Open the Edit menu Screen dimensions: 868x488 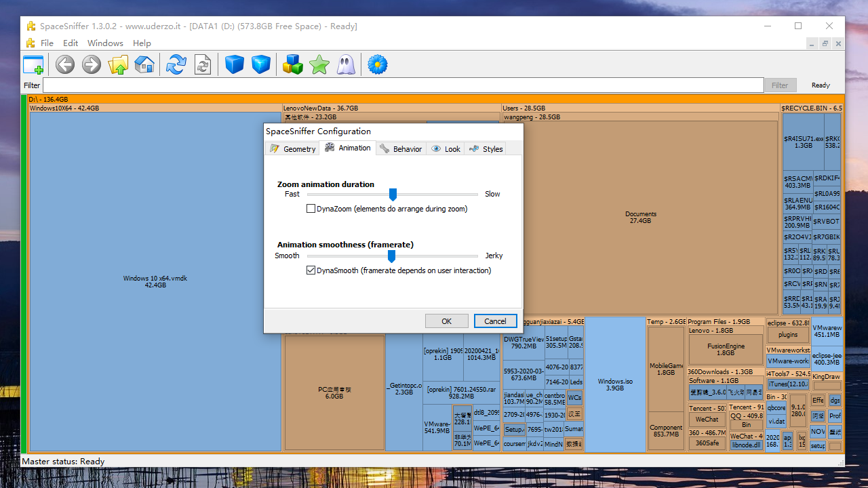[x=70, y=43]
